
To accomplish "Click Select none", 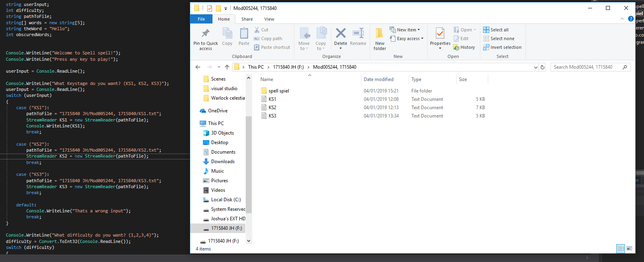I will tap(499, 39).
